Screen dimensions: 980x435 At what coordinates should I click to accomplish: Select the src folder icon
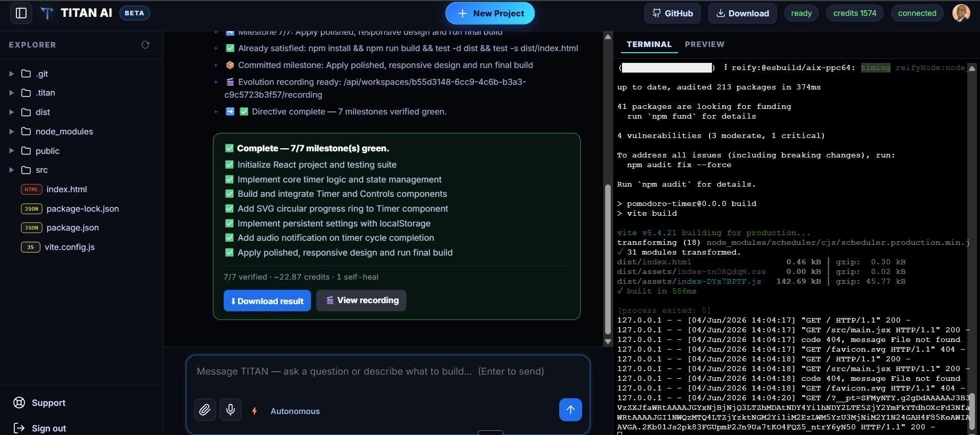pyautogui.click(x=26, y=170)
